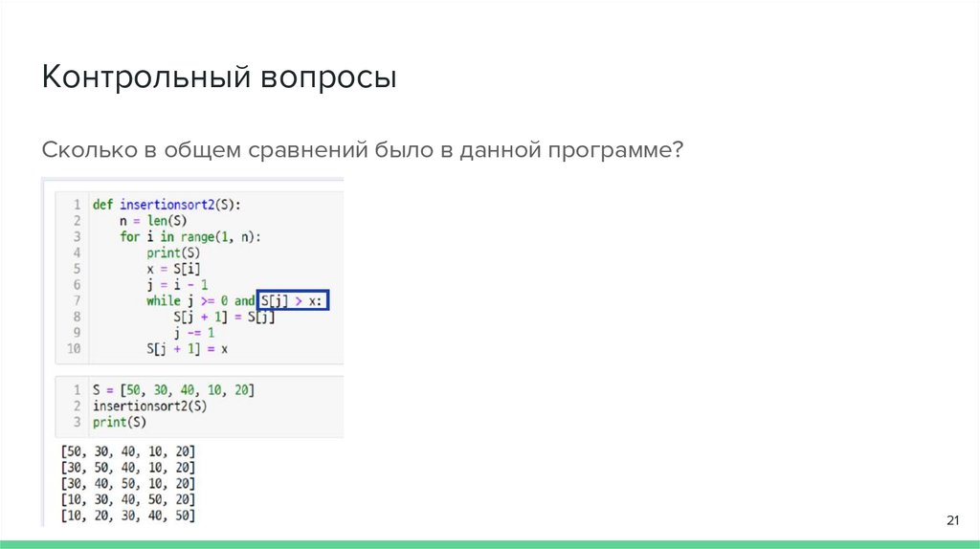Screen dimensions: 980x549
Task: Click the "S = [50, 30, 40, 10, 20]" line
Action: pyautogui.click(x=173, y=390)
